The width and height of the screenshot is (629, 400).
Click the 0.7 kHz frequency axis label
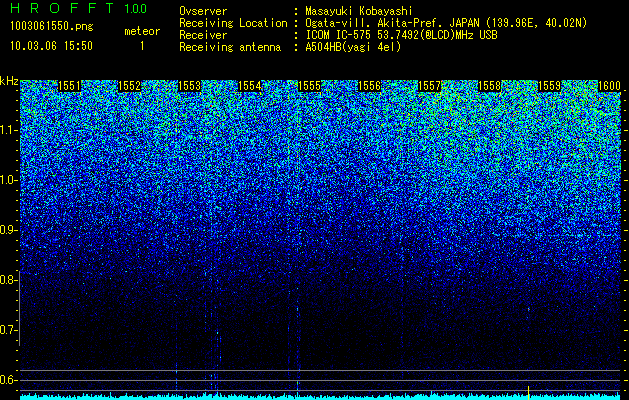pos(8,330)
